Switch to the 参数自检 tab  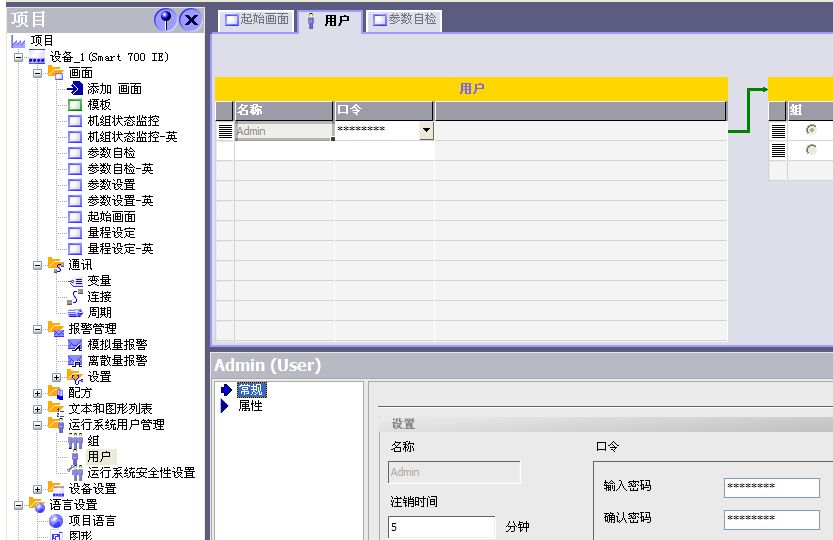coord(405,20)
